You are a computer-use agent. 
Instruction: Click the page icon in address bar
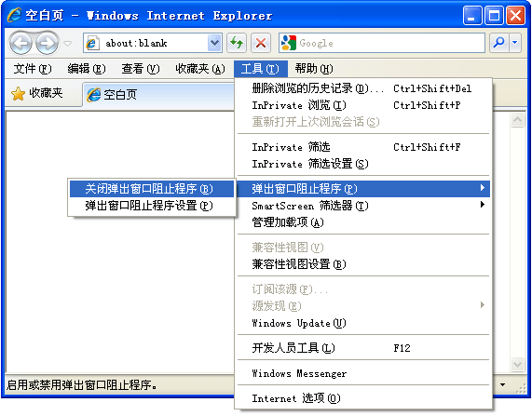click(x=92, y=43)
